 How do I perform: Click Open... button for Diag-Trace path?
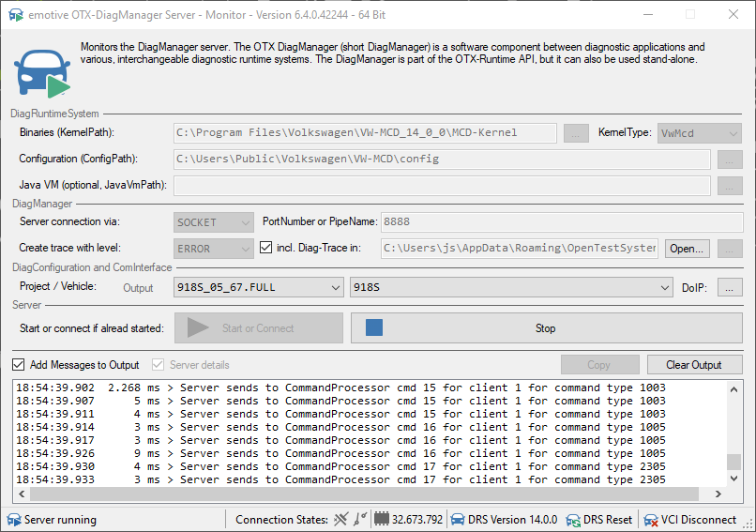pyautogui.click(x=688, y=249)
